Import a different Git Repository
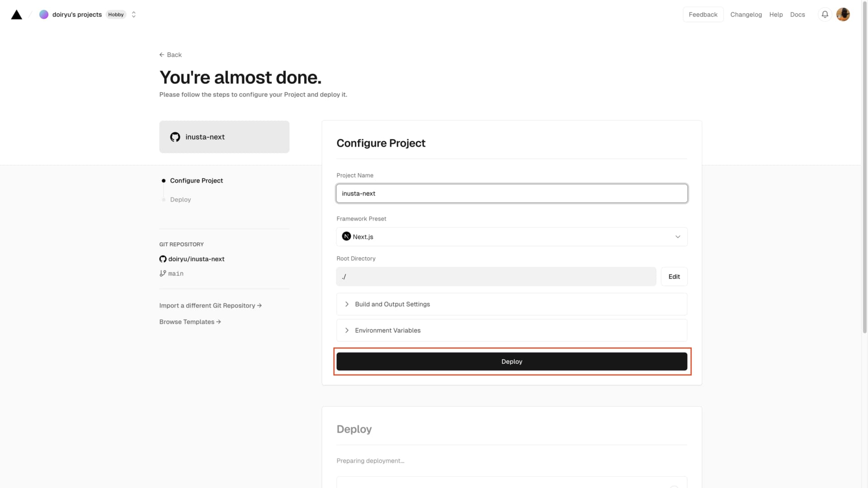Viewport: 868px width, 488px height. [210, 306]
